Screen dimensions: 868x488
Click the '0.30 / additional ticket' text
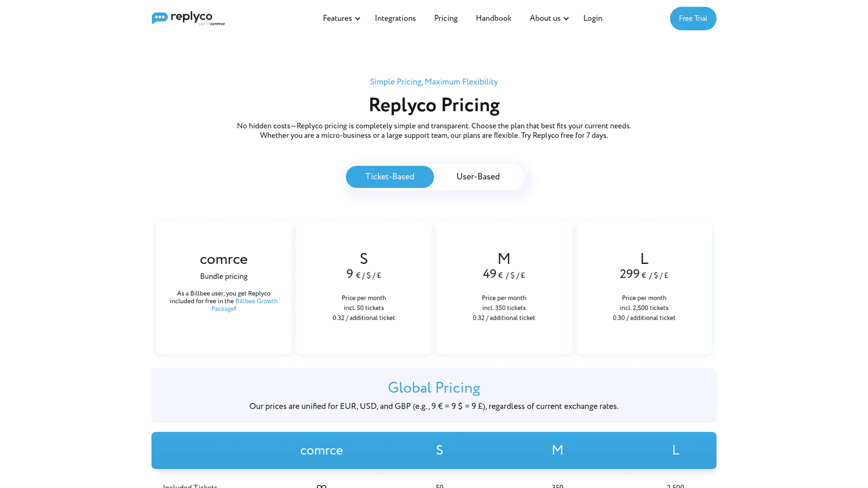click(x=644, y=318)
